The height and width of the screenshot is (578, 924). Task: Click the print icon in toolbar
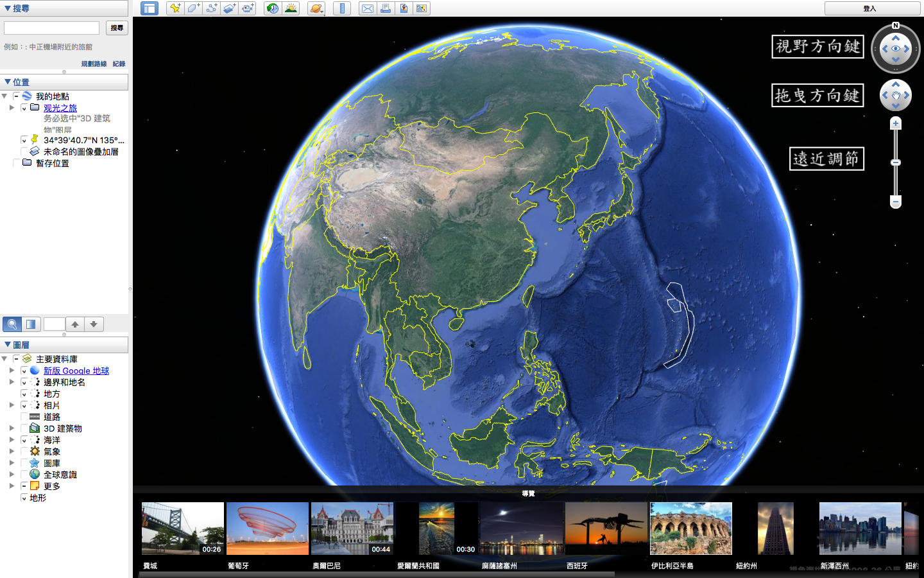[386, 8]
